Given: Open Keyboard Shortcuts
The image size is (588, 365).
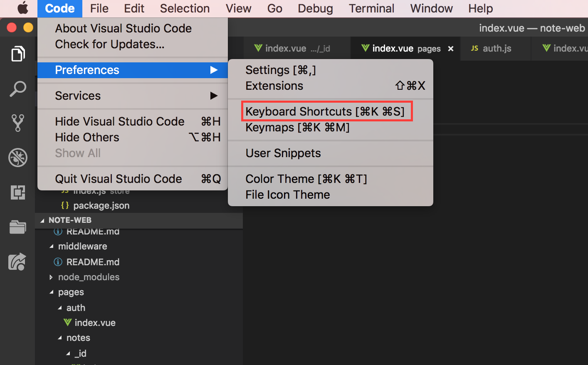Looking at the screenshot, I should click(x=331, y=111).
